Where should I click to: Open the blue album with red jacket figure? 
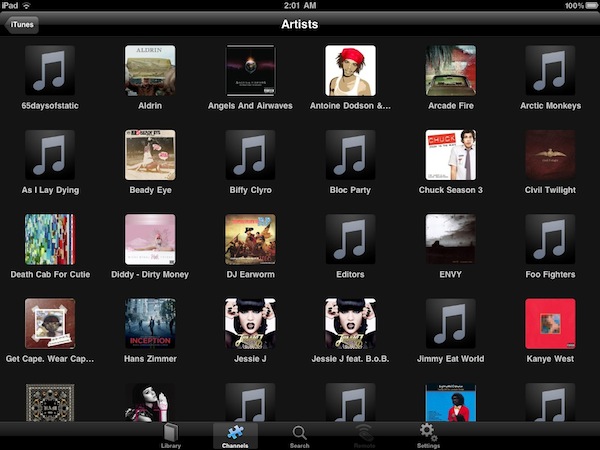tap(450, 403)
